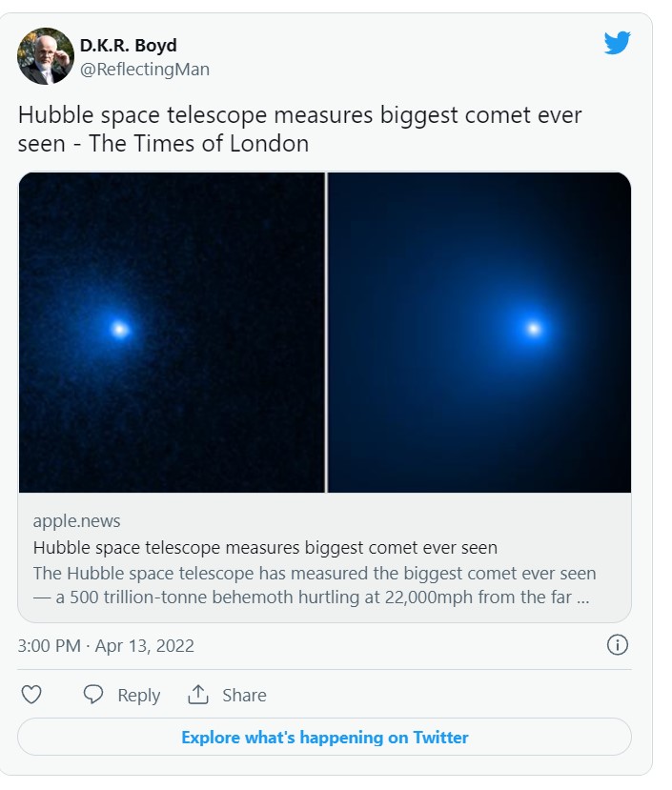Click the Share text label
Viewport: 672px width, 790px height.
pos(244,696)
